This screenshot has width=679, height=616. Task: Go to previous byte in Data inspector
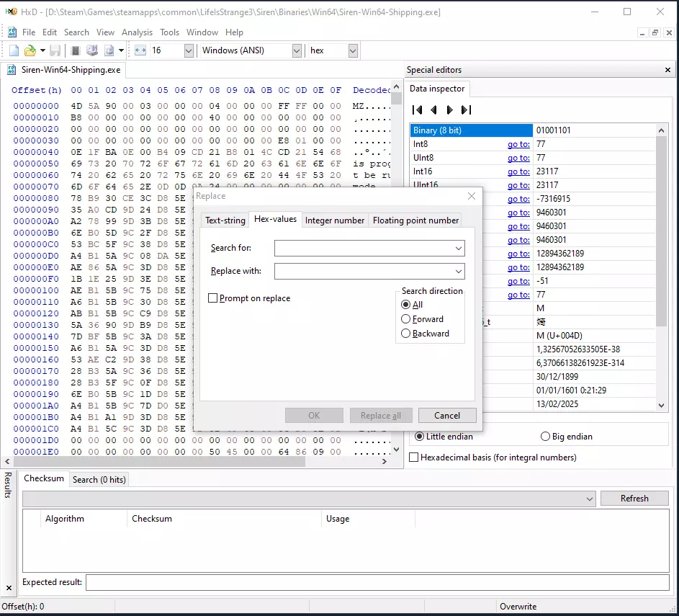(x=433, y=110)
